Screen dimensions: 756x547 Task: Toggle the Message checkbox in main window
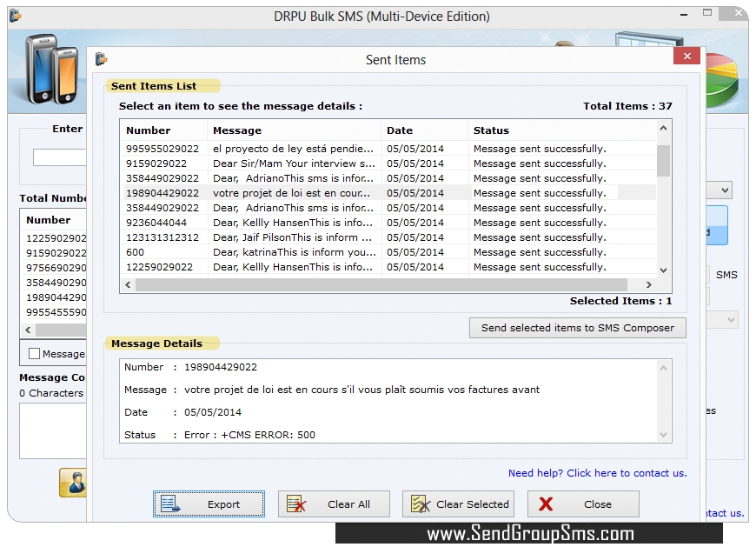[x=34, y=354]
